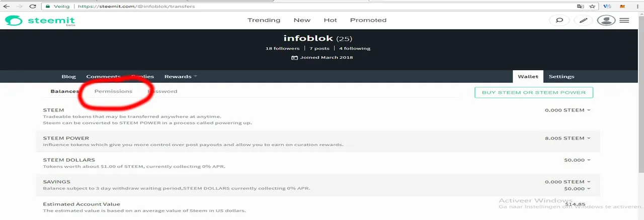Click the pencil icon to write a post
This screenshot has height=220, width=644.
coord(583,21)
